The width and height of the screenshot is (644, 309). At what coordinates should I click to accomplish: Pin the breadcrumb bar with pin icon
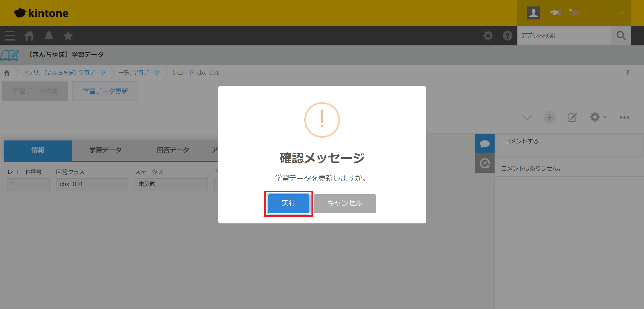coord(627,73)
